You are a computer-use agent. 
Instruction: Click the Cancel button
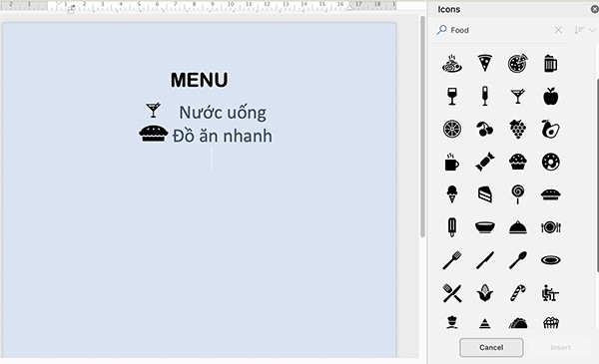[x=491, y=347]
